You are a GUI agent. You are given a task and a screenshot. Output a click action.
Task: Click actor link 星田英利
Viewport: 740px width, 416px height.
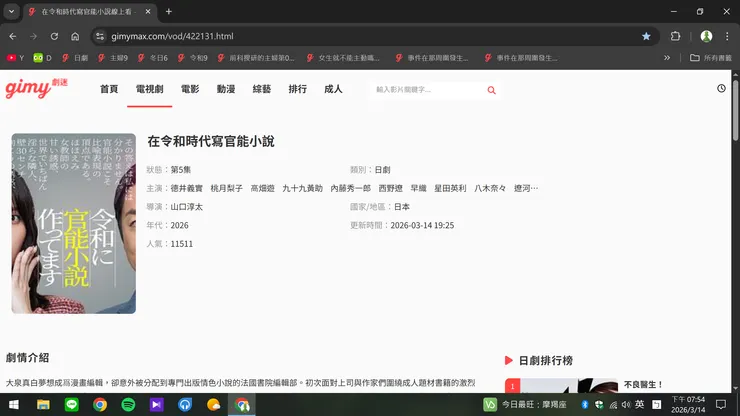[x=450, y=188]
